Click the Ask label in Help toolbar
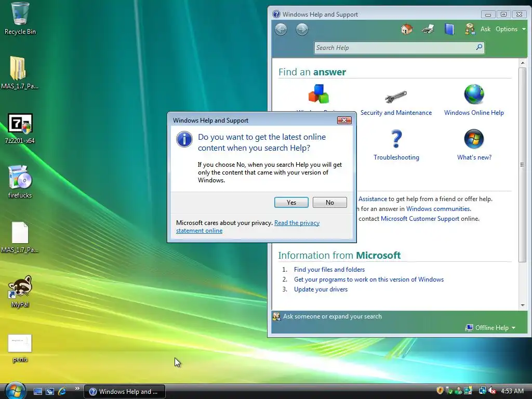The height and width of the screenshot is (399, 532). (x=485, y=29)
